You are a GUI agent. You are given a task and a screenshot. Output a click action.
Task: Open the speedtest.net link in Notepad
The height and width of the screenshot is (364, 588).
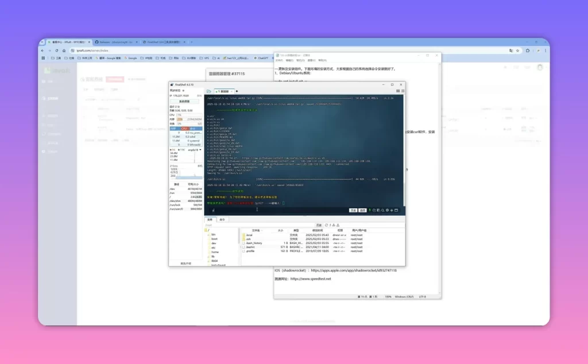[311, 279]
